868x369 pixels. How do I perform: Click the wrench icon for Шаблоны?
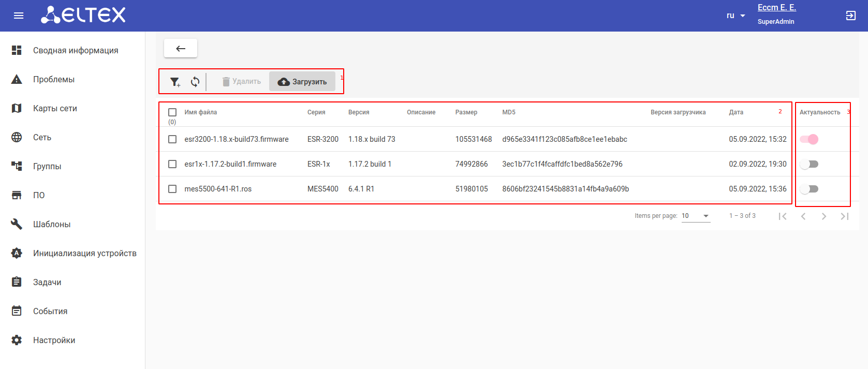17,224
